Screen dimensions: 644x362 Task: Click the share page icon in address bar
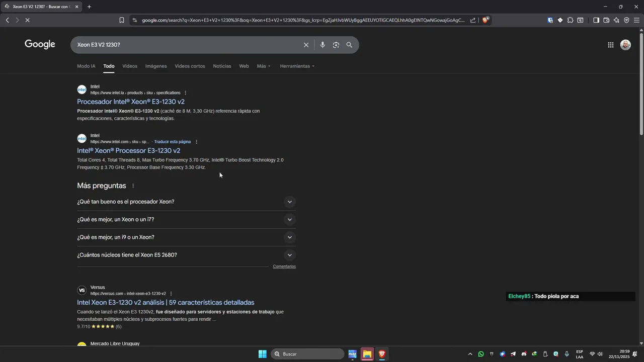(x=473, y=20)
